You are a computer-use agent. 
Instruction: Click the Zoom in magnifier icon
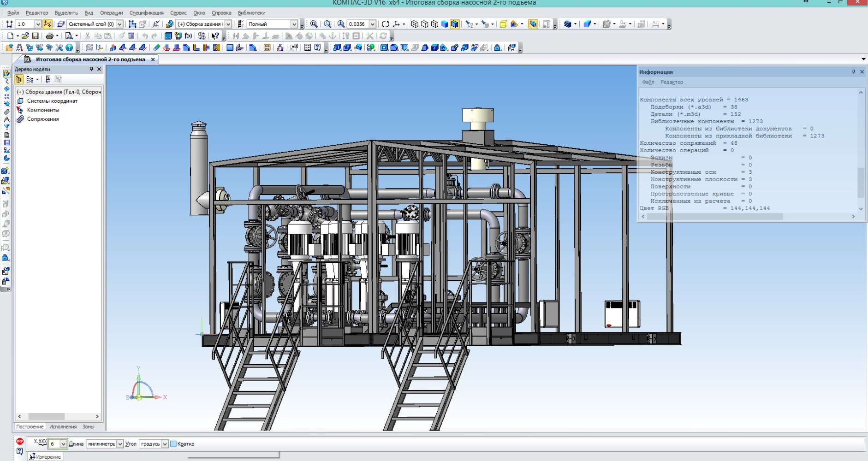coord(341,24)
